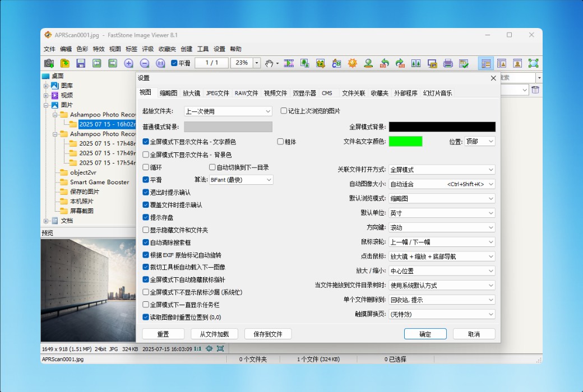Click the 从文件加载 button
The height and width of the screenshot is (392, 583).
click(x=214, y=334)
